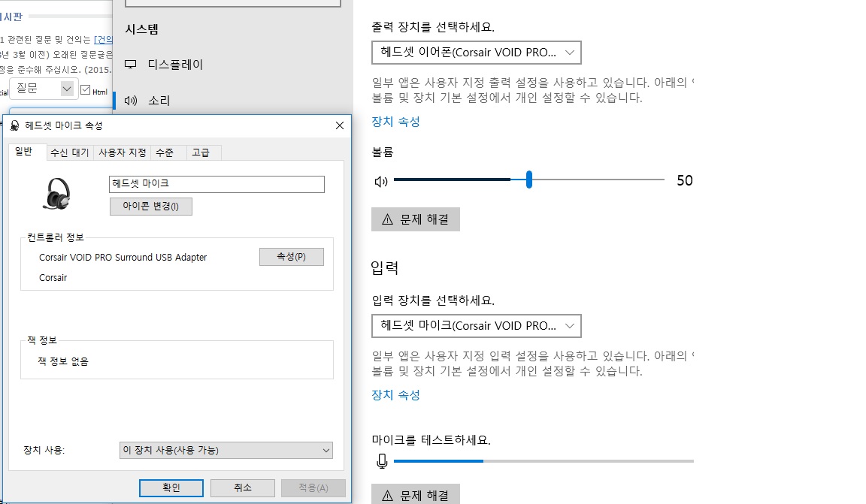
Task: Click the Corsair VOID PRO Surround USB Adapter text
Action: point(123,257)
